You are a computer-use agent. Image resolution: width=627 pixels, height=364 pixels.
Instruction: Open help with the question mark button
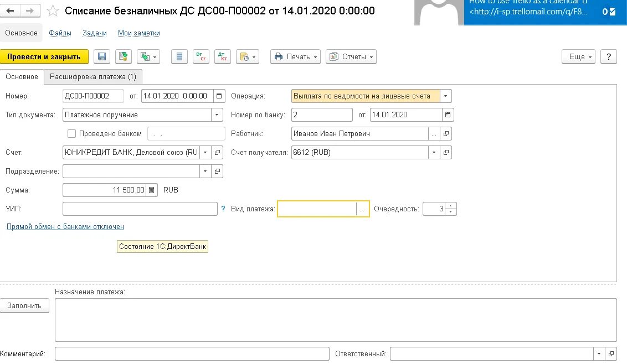tap(609, 57)
